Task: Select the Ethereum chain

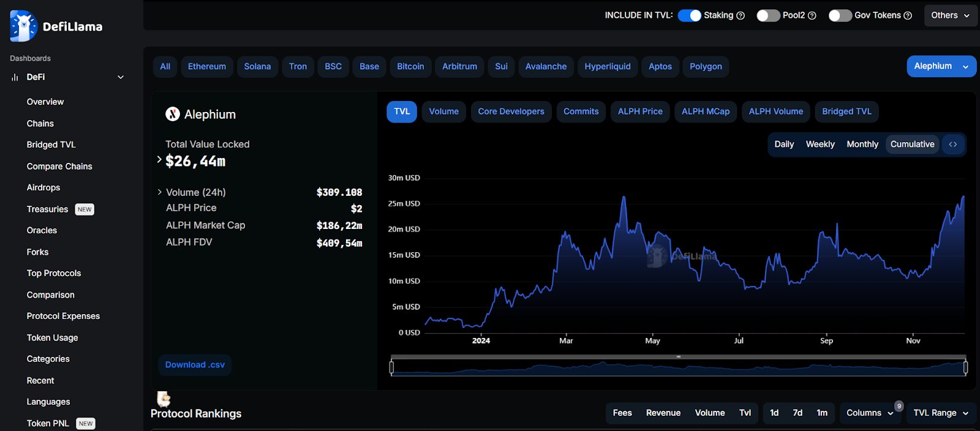Action: click(207, 67)
